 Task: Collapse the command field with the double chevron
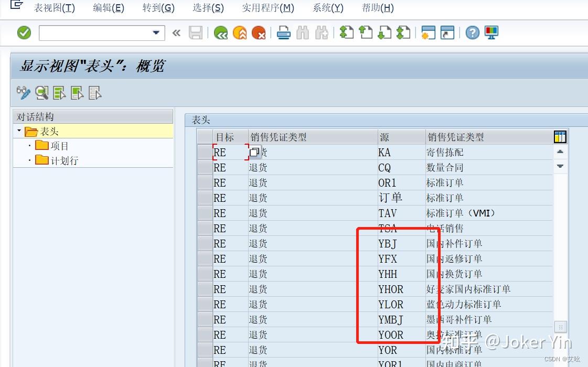176,33
